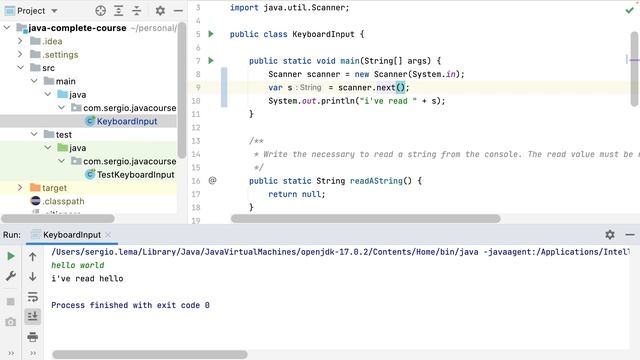Open Project panel settings gear

[x=160, y=11]
